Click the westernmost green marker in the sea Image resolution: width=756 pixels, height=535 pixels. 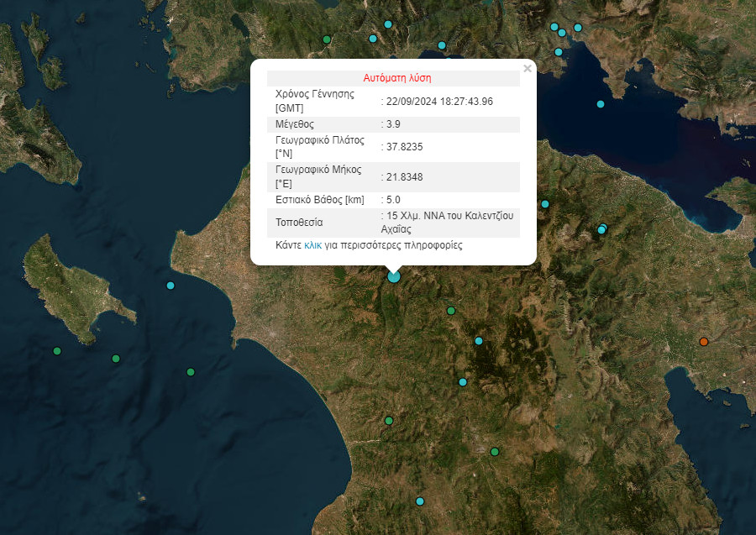click(57, 351)
